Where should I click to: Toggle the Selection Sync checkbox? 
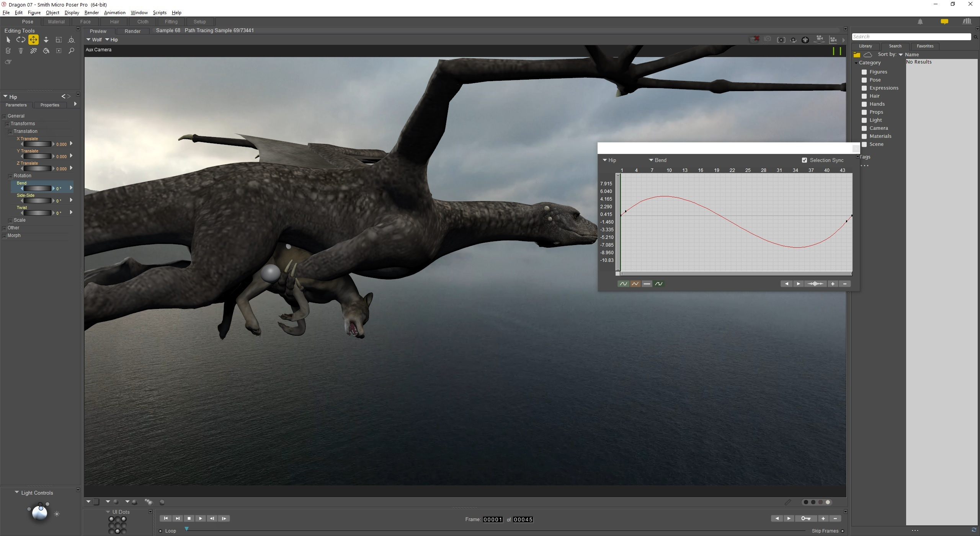point(804,160)
